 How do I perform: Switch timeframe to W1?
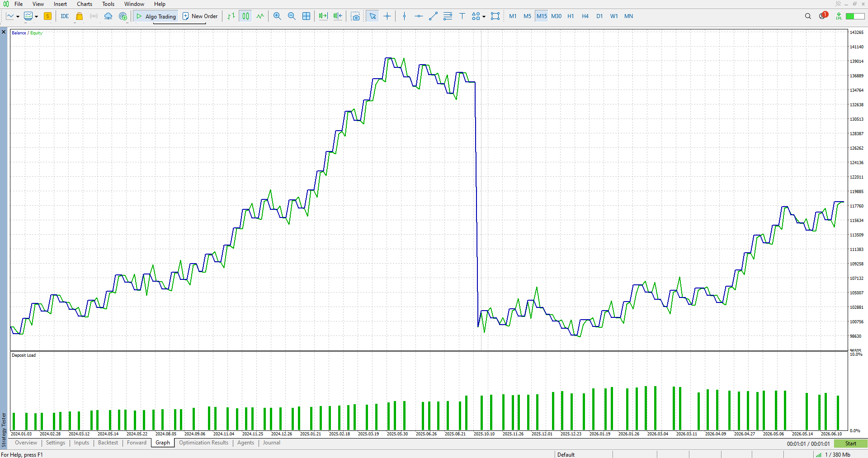pos(614,16)
